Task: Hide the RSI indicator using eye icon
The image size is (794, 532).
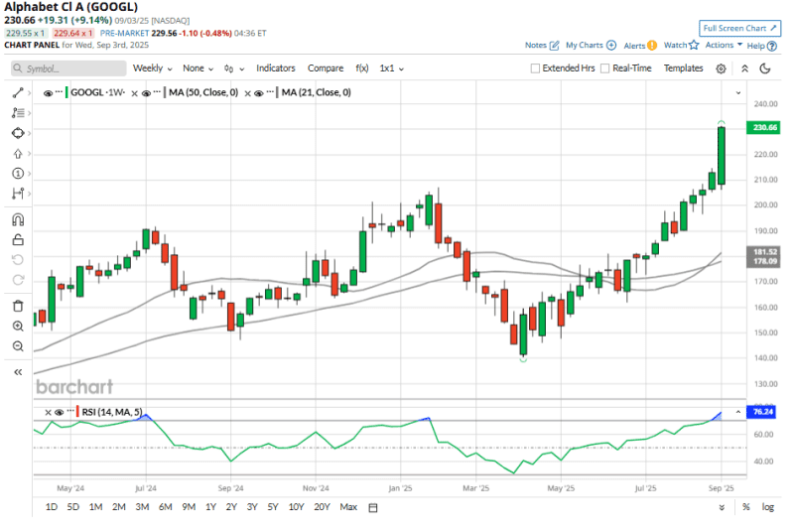Action: [59, 412]
